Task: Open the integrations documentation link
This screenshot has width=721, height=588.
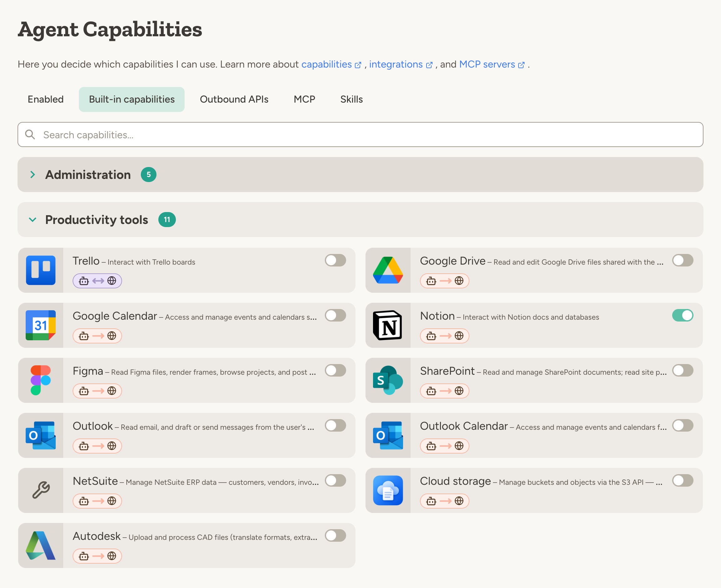Action: (401, 64)
